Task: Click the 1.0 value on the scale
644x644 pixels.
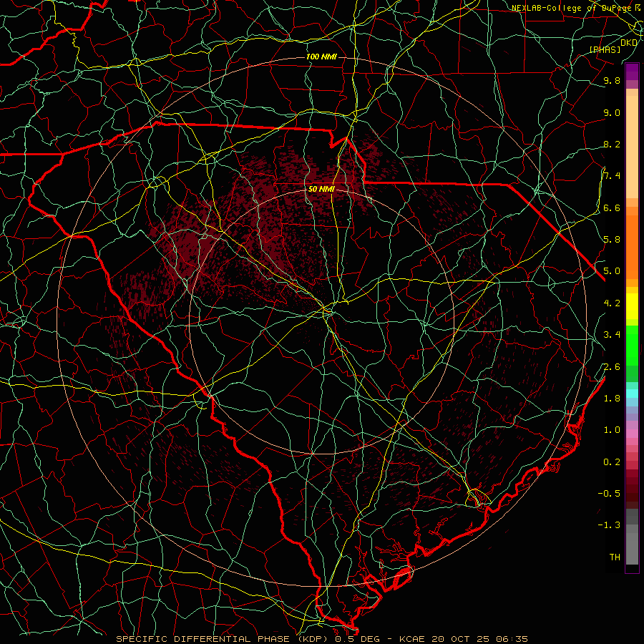Action: 612,430
